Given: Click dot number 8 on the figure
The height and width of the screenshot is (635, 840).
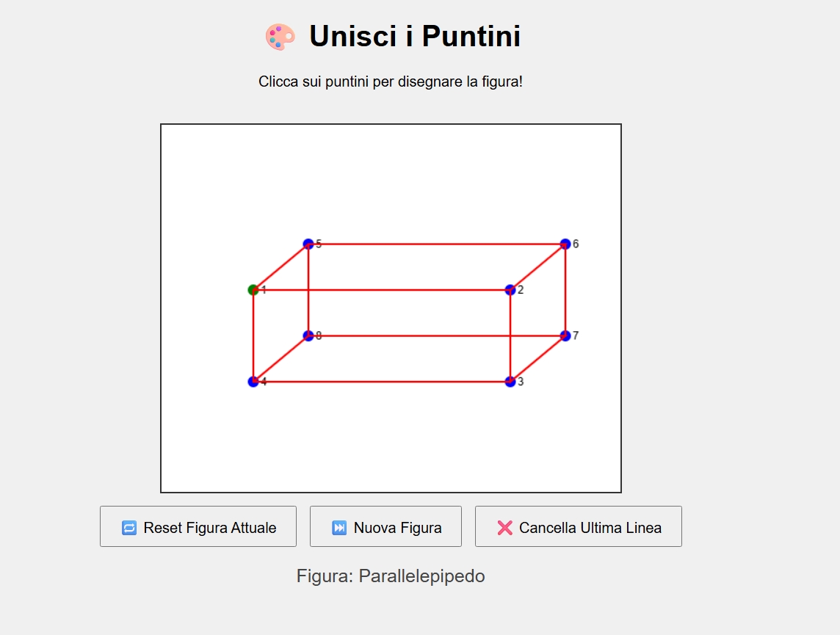Looking at the screenshot, I should click(308, 335).
